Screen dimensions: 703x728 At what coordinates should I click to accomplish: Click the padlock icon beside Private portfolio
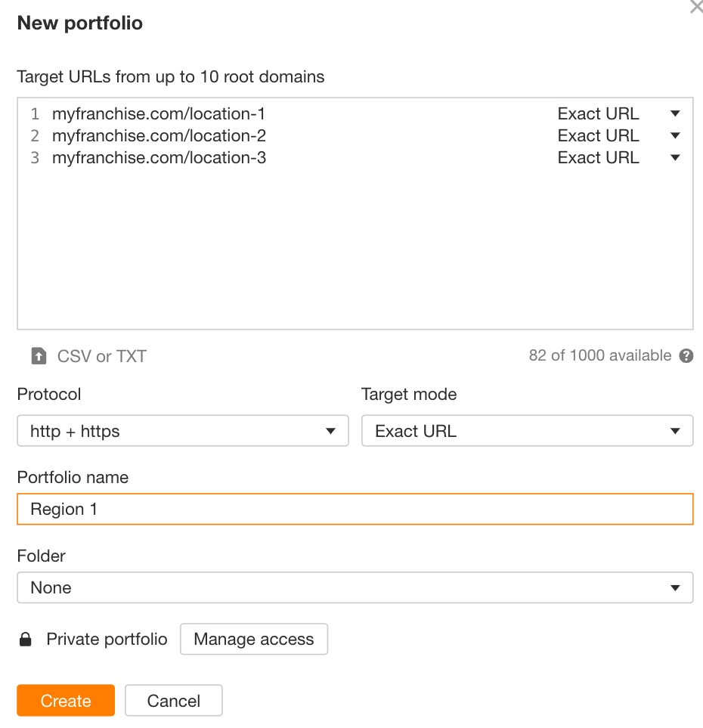click(26, 639)
